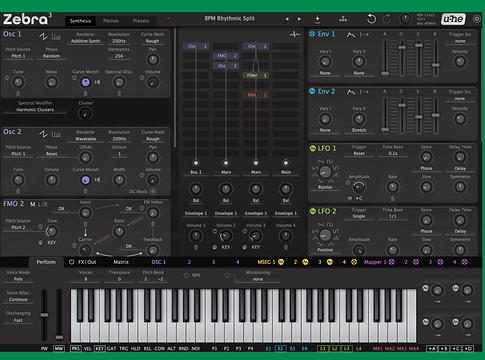Click the undo arrow icon
Screen dimensions: 485x360
tap(371, 19)
